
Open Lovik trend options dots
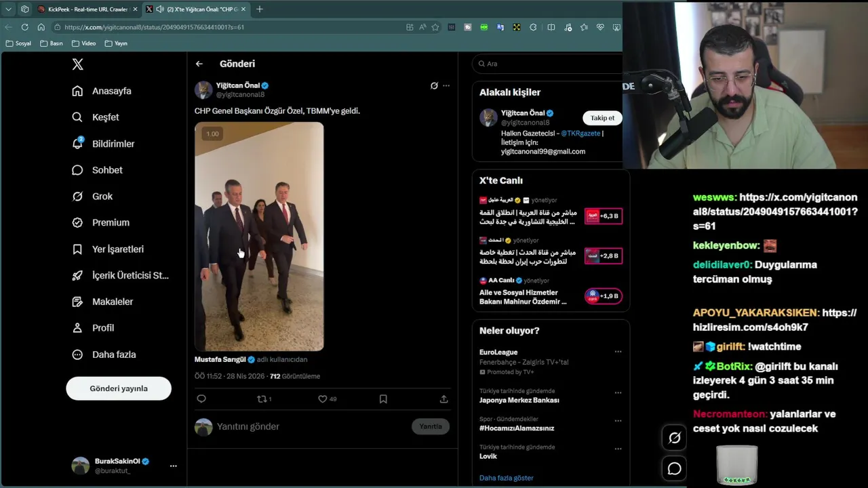(618, 449)
